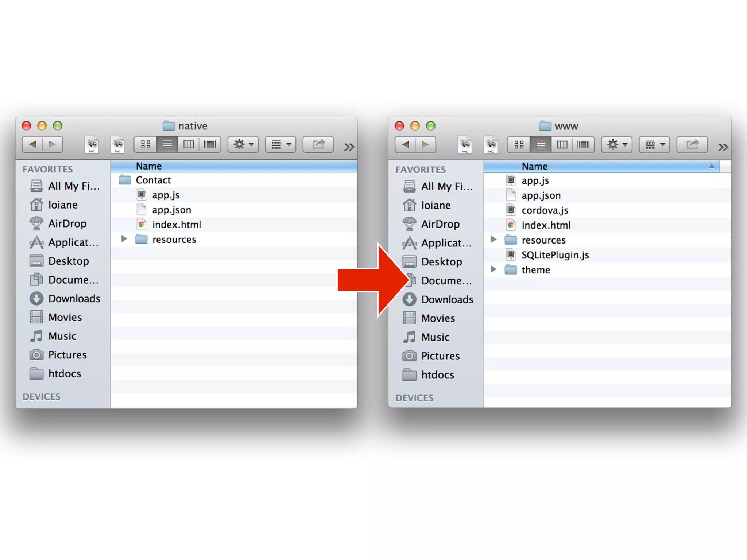Expand the resources folder in native window

(x=124, y=239)
